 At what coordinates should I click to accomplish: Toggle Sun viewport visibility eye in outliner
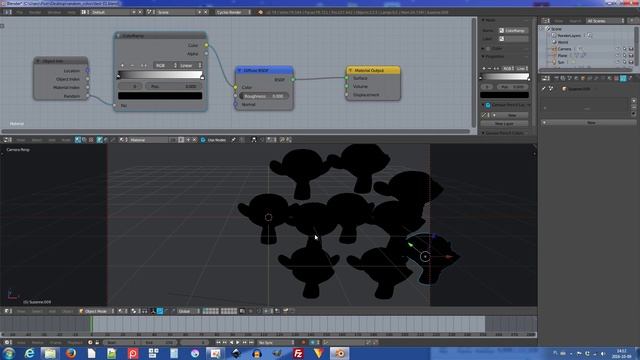click(618, 62)
